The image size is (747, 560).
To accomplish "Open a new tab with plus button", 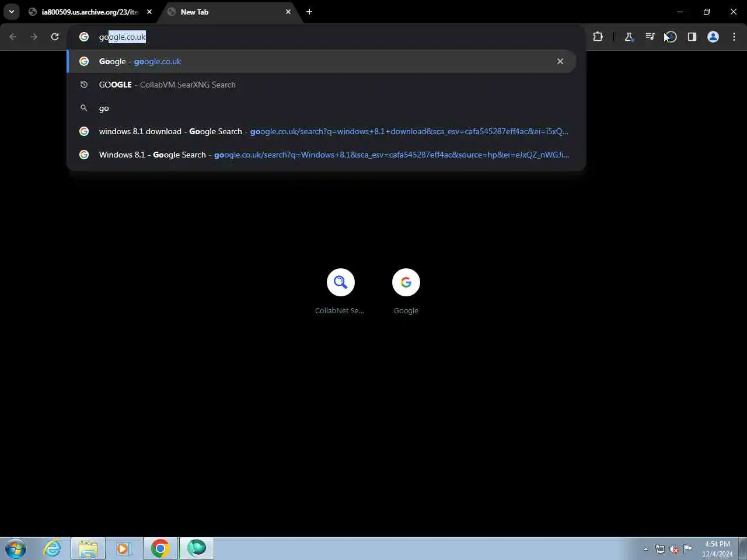I will [309, 12].
